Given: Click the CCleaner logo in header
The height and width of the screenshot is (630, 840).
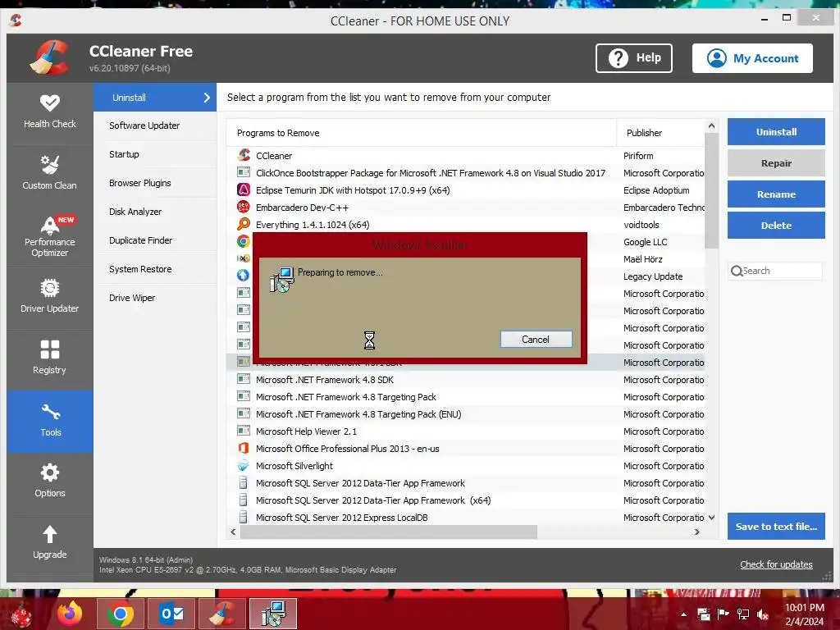Looking at the screenshot, I should click(50, 57).
